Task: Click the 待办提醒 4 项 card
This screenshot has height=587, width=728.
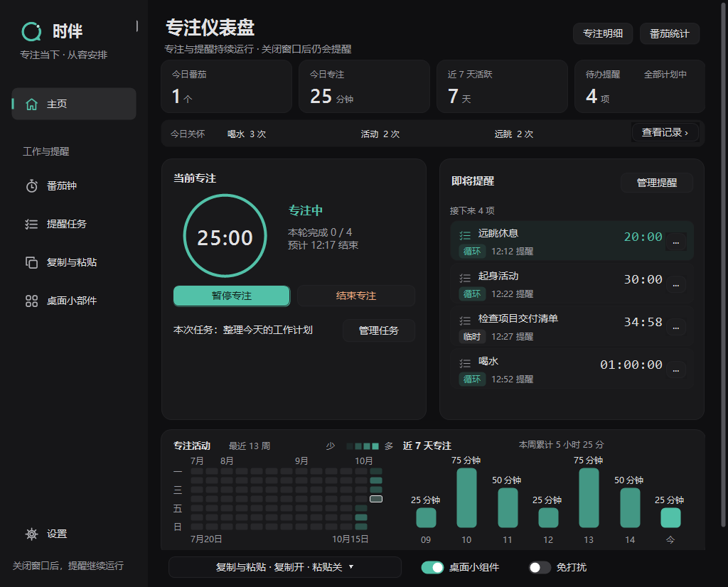Action: 640,86
